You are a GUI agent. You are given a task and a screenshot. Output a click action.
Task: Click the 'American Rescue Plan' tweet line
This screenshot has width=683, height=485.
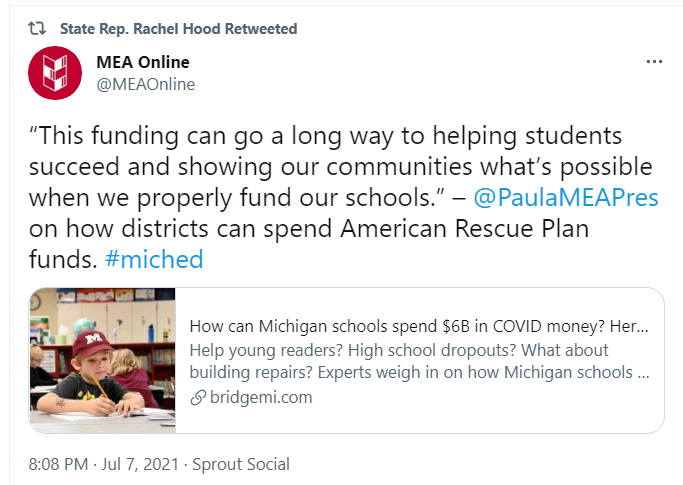(x=309, y=228)
